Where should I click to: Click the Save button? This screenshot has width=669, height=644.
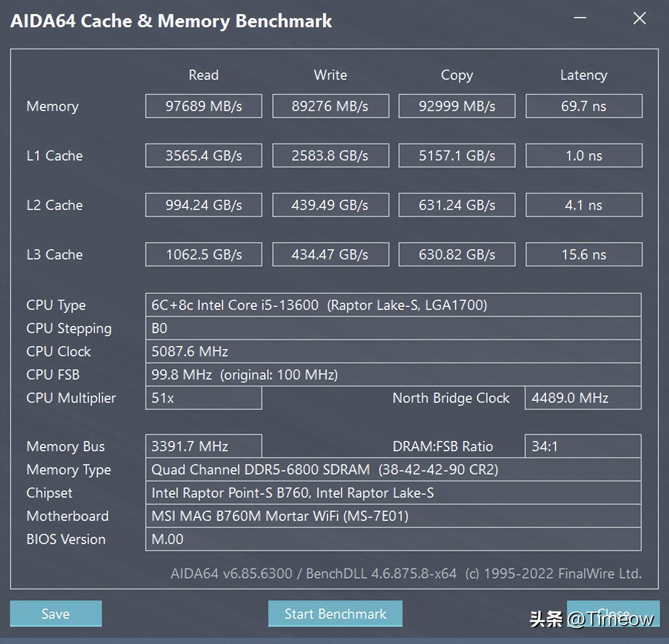[x=55, y=614]
